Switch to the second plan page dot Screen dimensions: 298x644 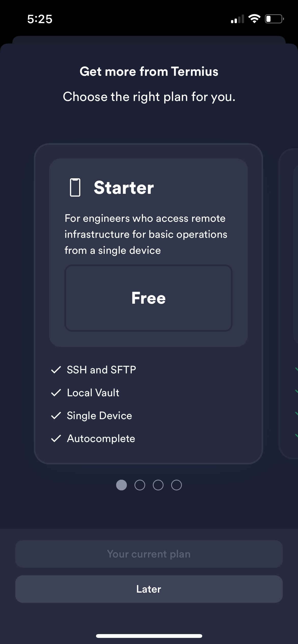point(140,485)
